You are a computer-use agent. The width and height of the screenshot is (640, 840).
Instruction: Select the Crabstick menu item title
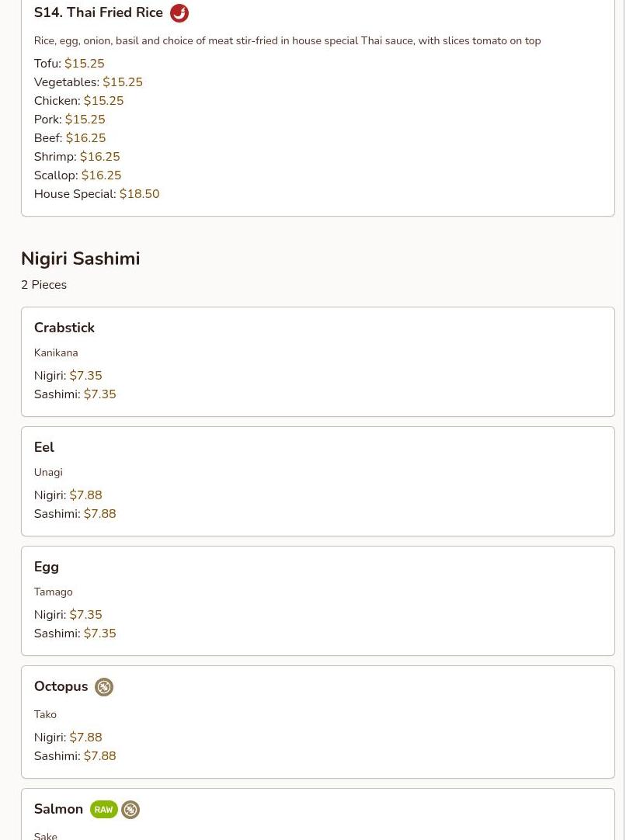(64, 328)
